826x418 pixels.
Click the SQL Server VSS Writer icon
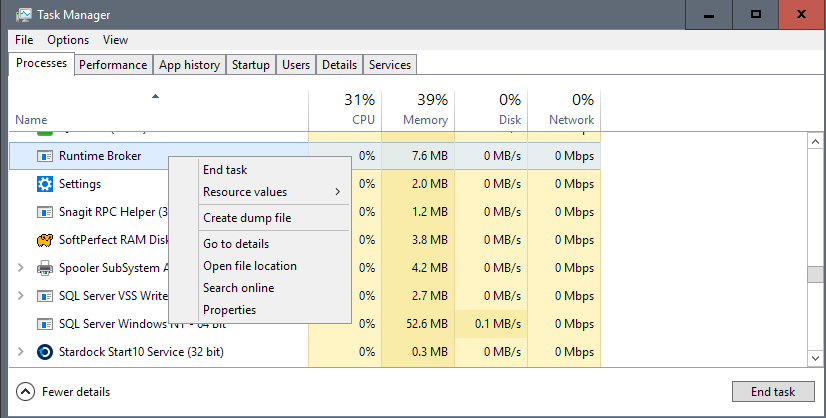45,296
